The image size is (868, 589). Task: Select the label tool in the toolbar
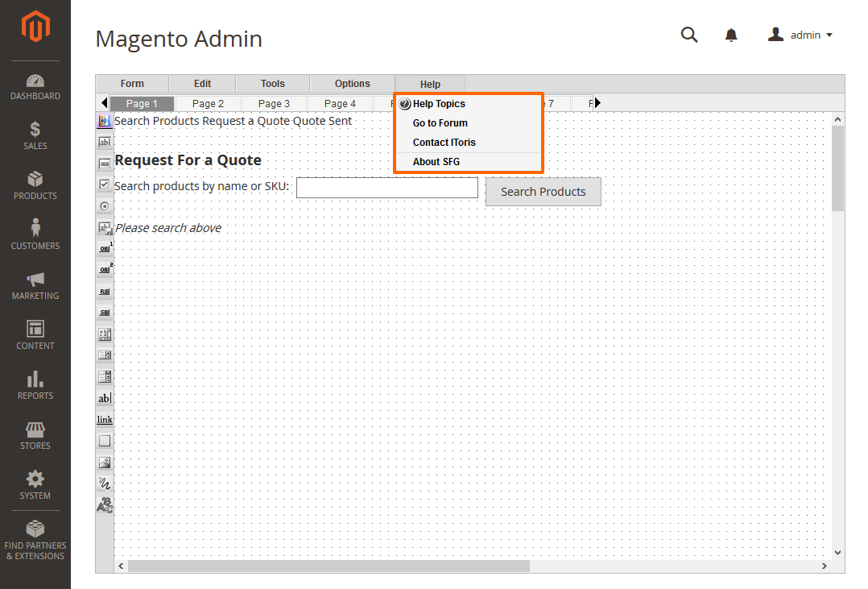tap(104, 397)
